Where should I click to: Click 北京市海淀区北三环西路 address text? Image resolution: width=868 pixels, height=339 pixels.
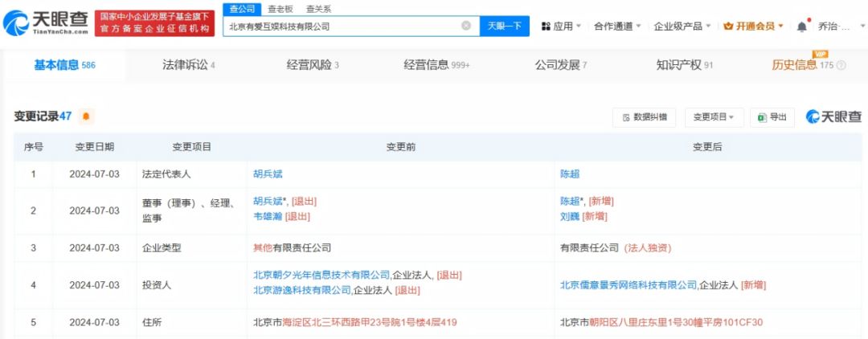click(x=355, y=322)
